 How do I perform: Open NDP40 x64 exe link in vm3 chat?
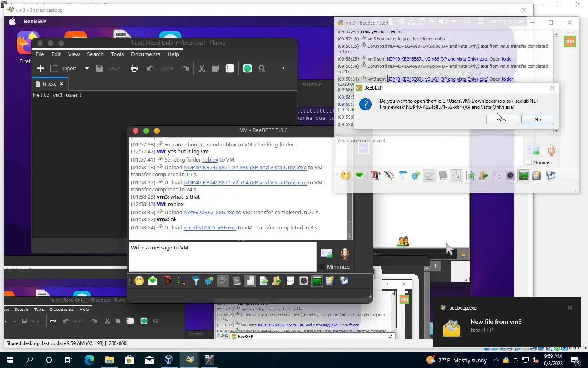[x=437, y=79]
